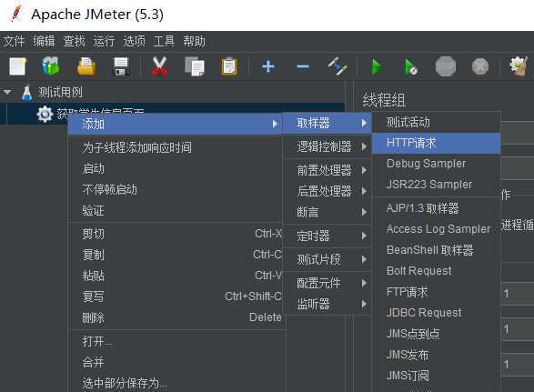Click the Save floppy disk icon
The width and height of the screenshot is (534, 392).
click(x=121, y=66)
